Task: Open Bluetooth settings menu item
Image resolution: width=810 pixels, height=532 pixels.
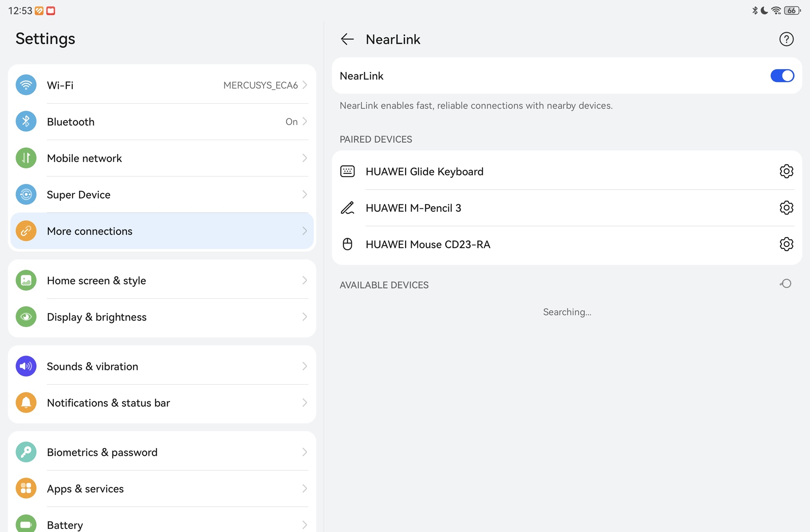Action: 162,121
